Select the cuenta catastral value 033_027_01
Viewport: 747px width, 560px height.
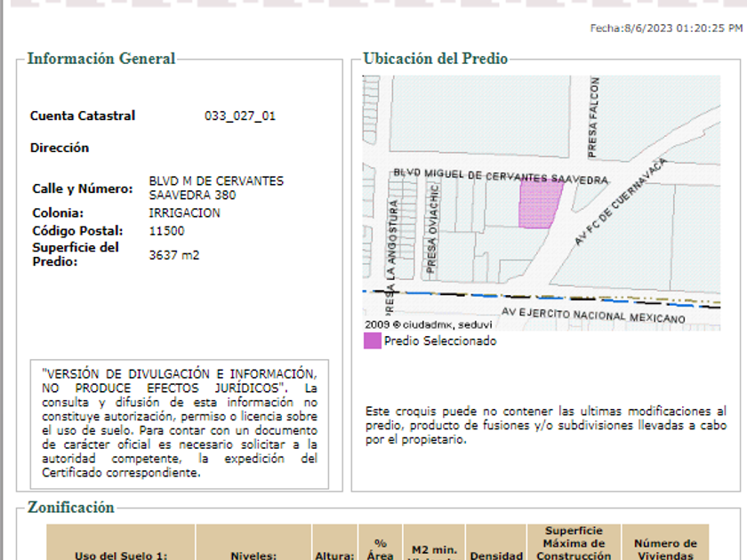[x=240, y=116]
